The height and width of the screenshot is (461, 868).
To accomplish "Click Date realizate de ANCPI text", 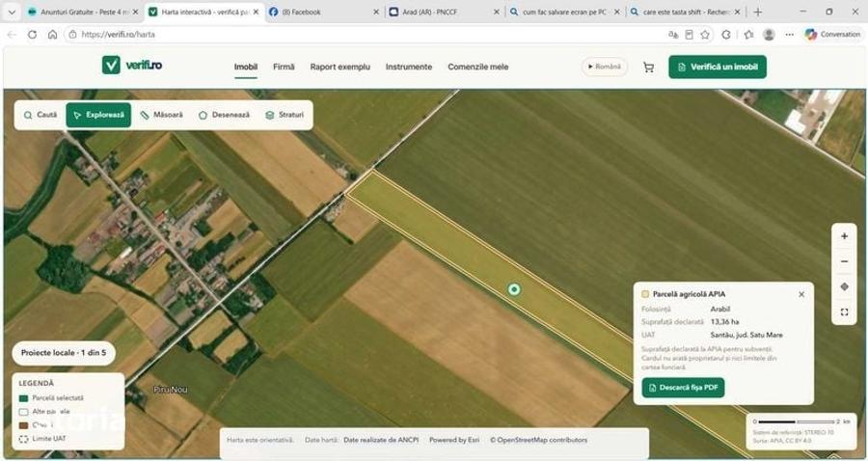I will tap(381, 441).
